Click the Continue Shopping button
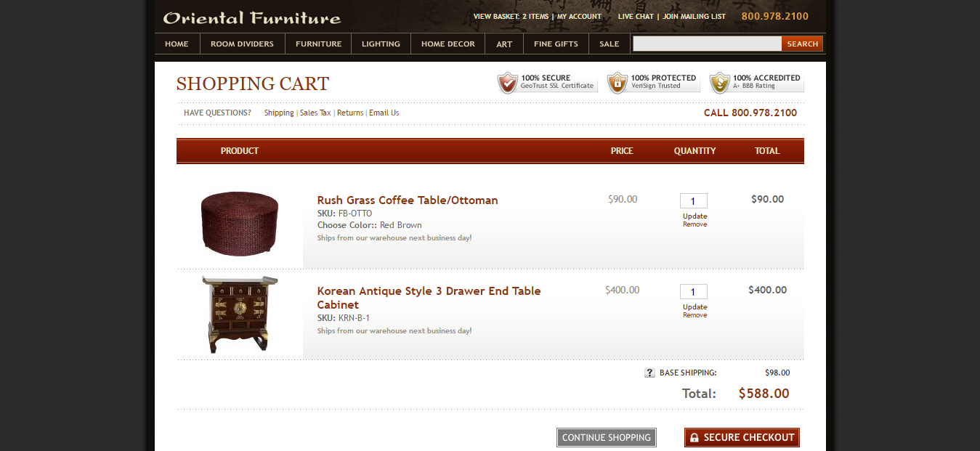Viewport: 980px width, 451px height. pos(606,437)
